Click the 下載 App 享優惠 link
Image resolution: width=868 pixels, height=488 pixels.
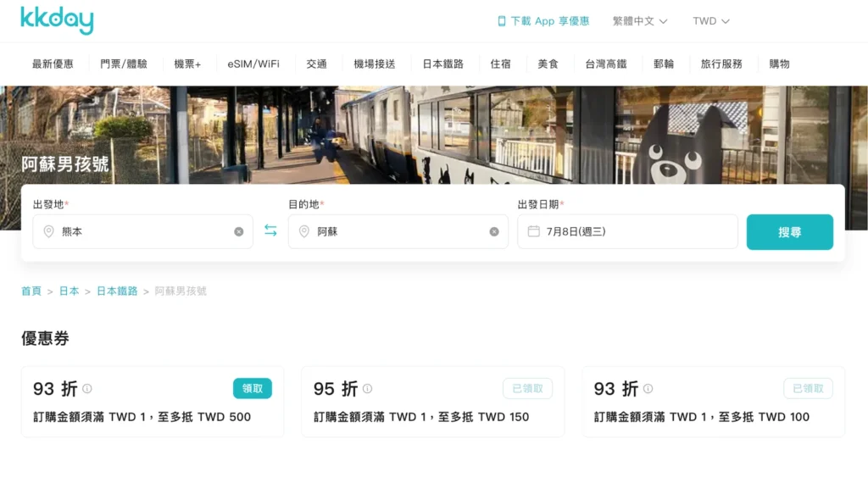543,21
